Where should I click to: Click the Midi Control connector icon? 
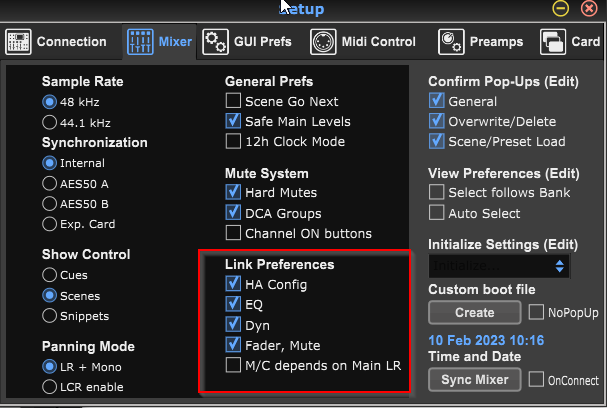(323, 42)
